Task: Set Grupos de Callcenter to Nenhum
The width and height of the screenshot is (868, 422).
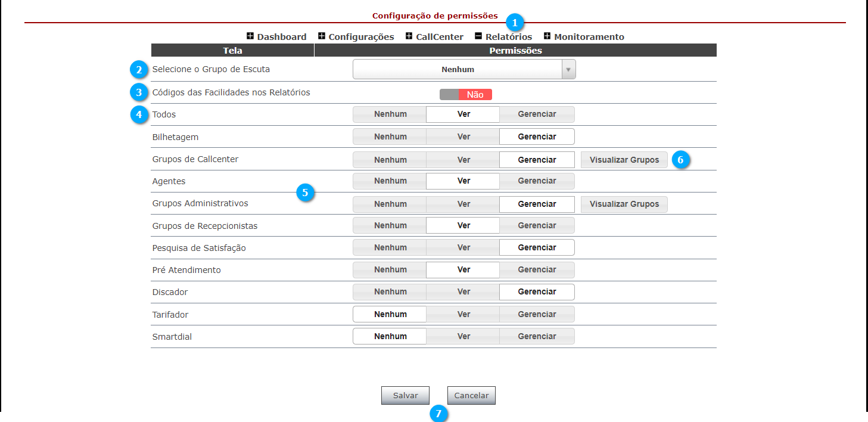Action: (x=390, y=160)
